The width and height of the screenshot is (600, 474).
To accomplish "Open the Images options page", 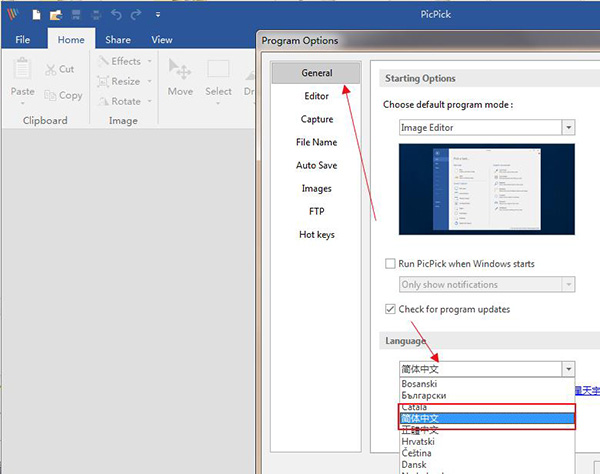I will click(316, 188).
